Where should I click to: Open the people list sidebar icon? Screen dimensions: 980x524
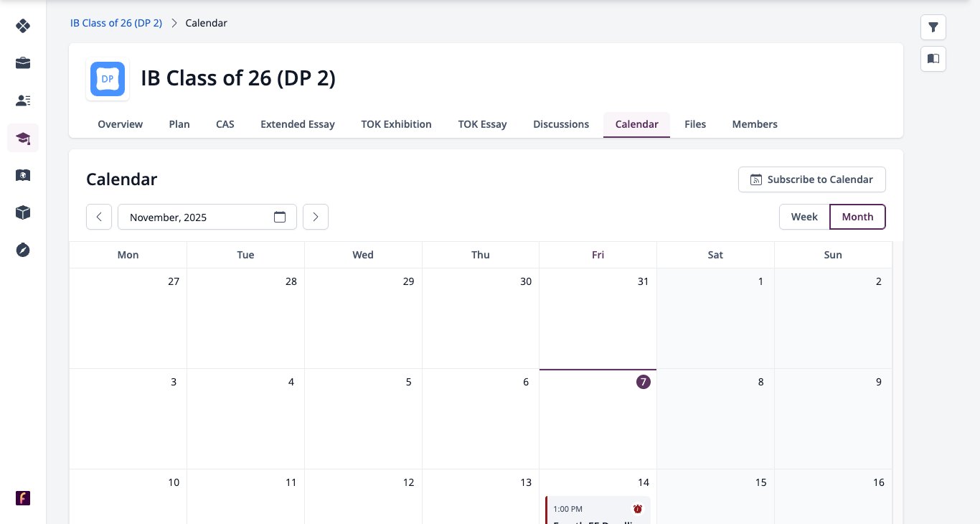tap(23, 100)
